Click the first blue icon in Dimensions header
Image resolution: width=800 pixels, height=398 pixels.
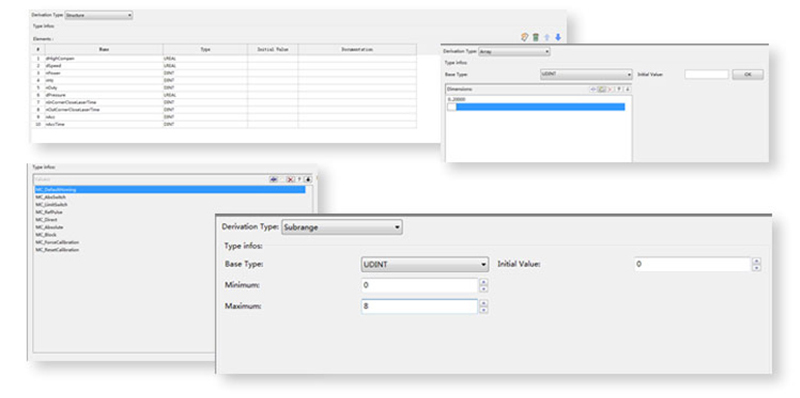[593, 89]
